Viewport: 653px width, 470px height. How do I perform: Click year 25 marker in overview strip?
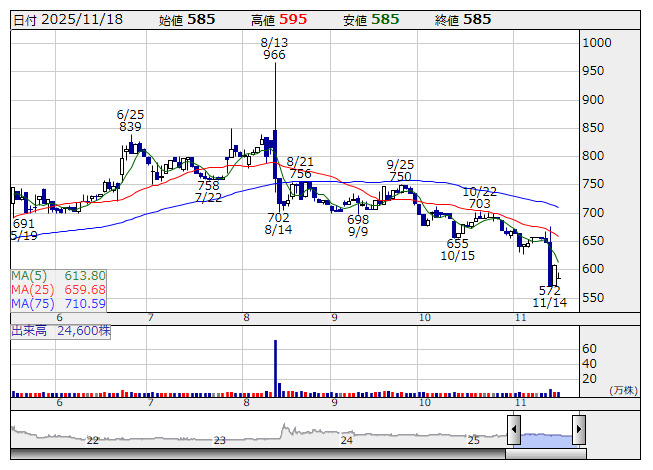pos(474,440)
